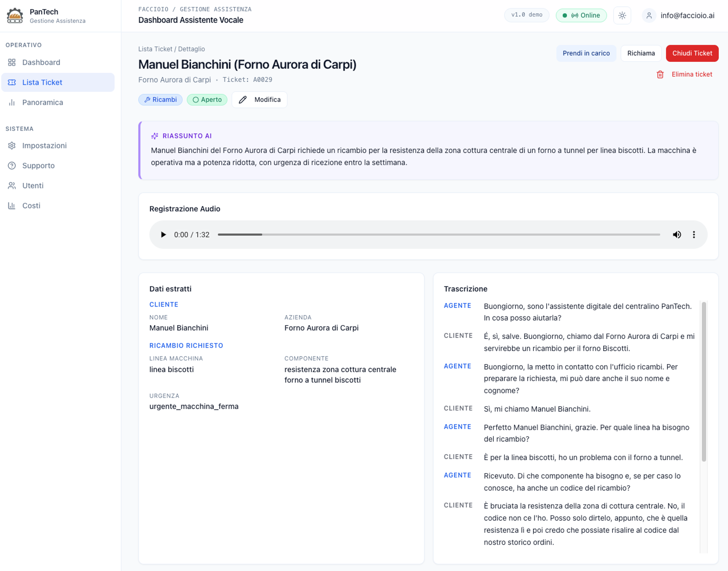728x571 pixels.
Task: Click the PanTech bakery logo icon
Action: 15,16
